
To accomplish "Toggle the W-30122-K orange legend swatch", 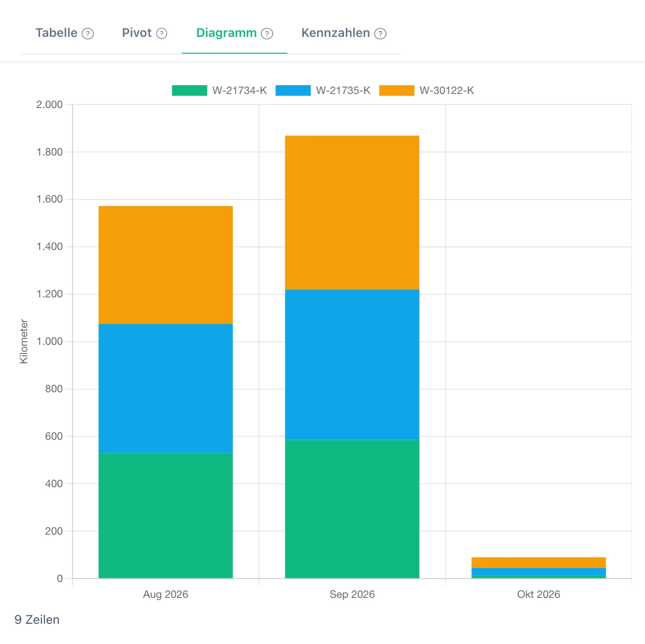I will click(x=397, y=90).
